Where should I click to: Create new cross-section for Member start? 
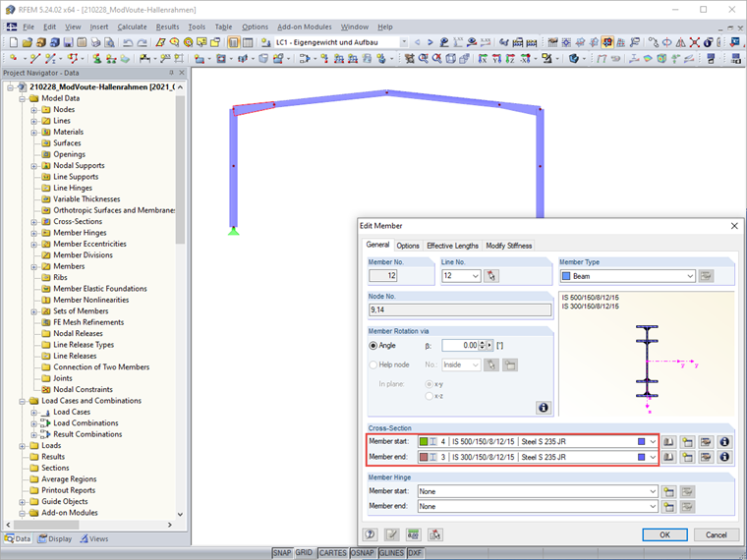[687, 442]
